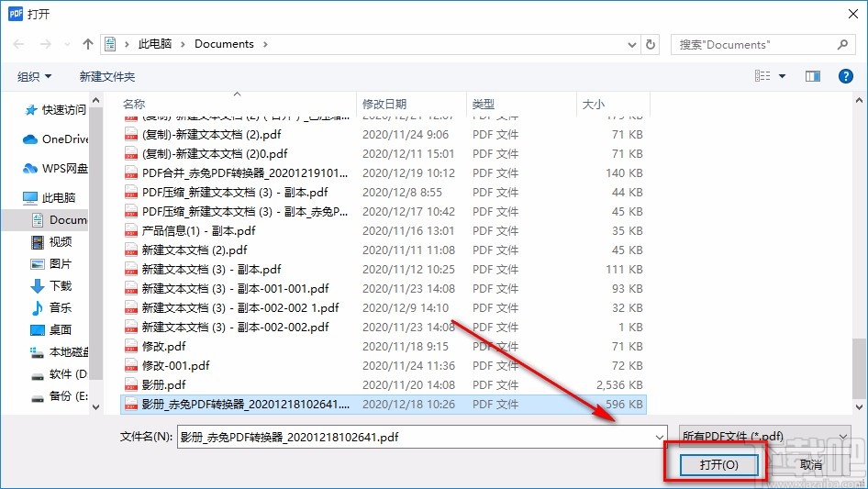The height and width of the screenshot is (489, 868).
Task: Go up one folder level arrow
Action: tap(87, 44)
